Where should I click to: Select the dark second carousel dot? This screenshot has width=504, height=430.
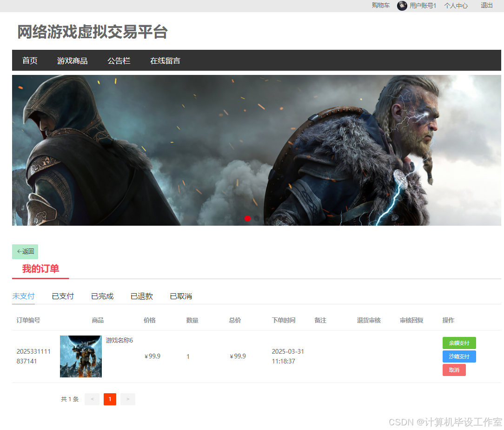coord(257,218)
